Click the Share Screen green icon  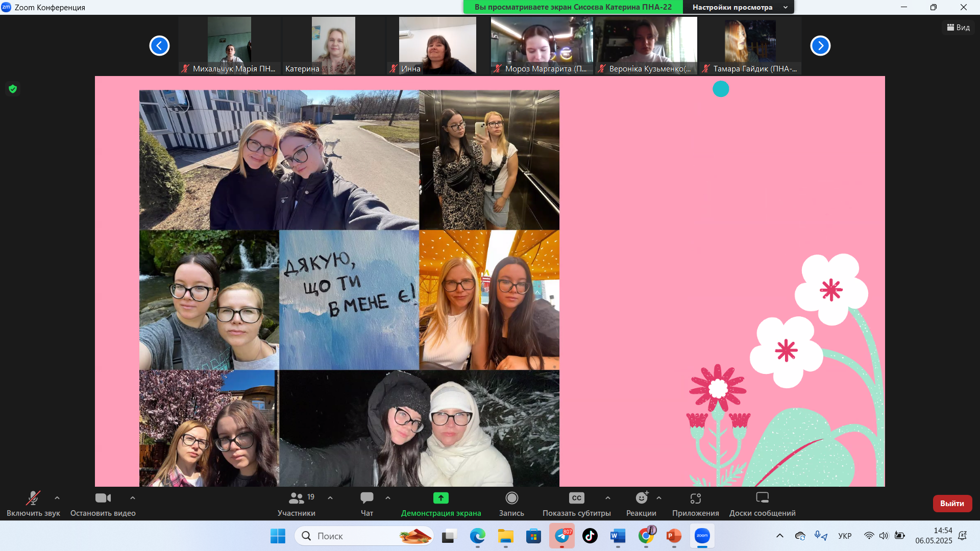(x=440, y=498)
